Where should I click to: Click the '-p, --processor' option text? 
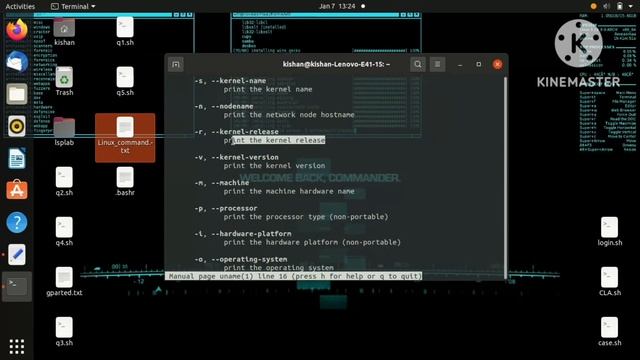pos(226,208)
